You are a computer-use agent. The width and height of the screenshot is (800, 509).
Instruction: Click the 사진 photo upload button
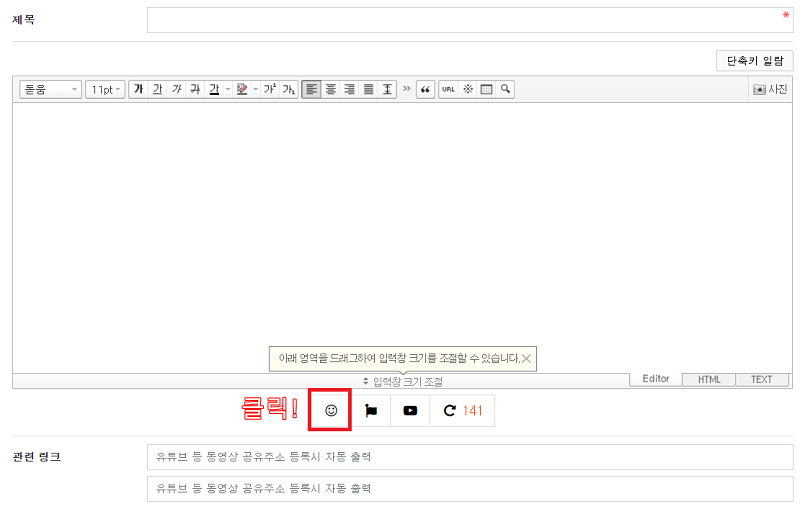pyautogui.click(x=770, y=89)
